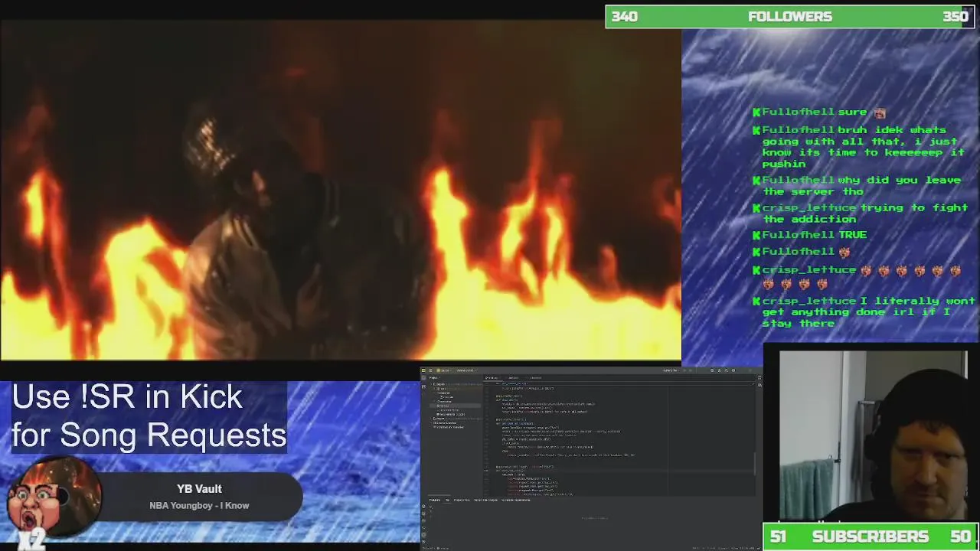Open the run configuration selector in PyCharm toolbar

pyautogui.click(x=671, y=370)
